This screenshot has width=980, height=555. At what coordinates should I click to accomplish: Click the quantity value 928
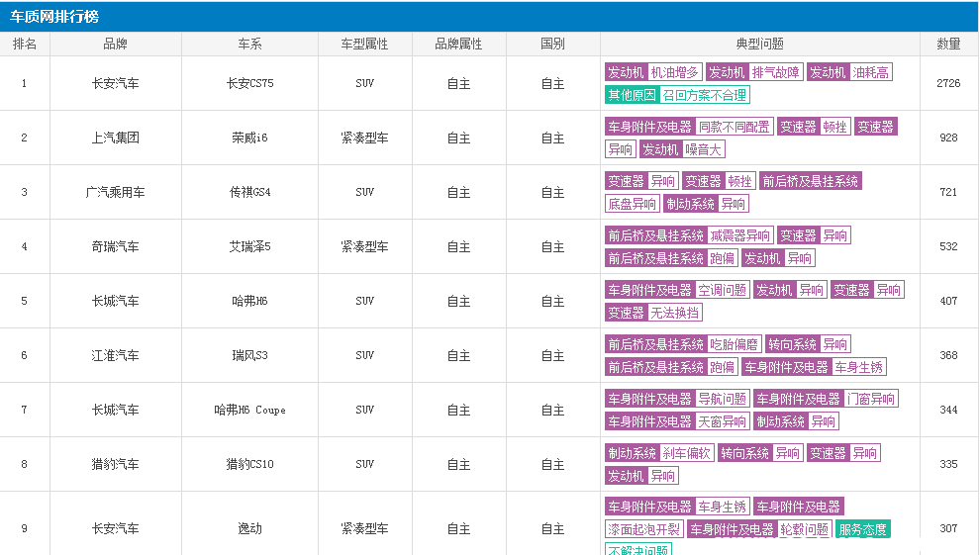[948, 138]
